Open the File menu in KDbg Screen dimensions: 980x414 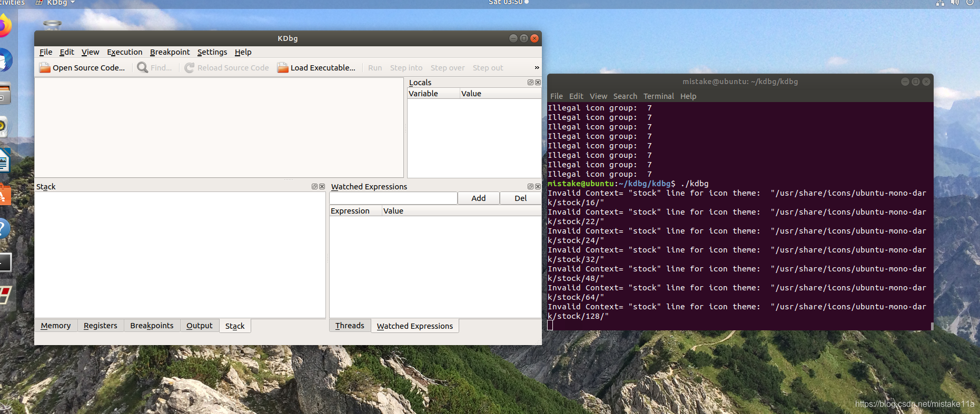(46, 52)
